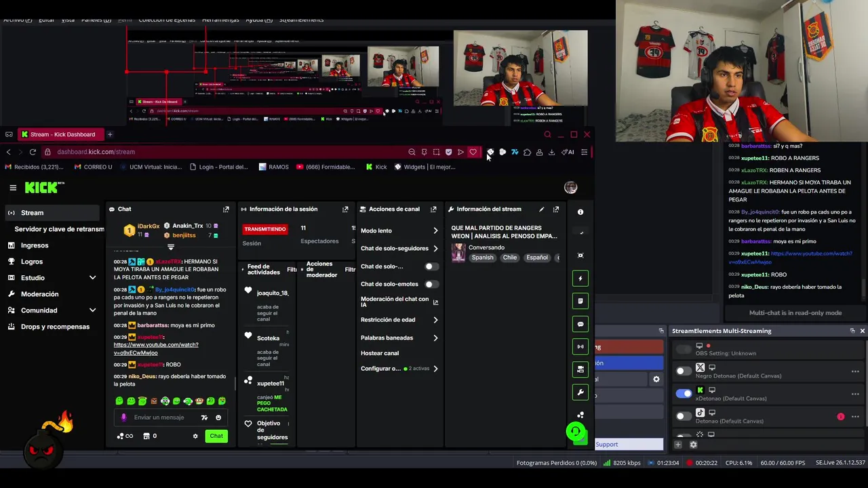Screen dimensions: 868x488
Task: Open more options for xDetonao
Action: [x=855, y=394]
